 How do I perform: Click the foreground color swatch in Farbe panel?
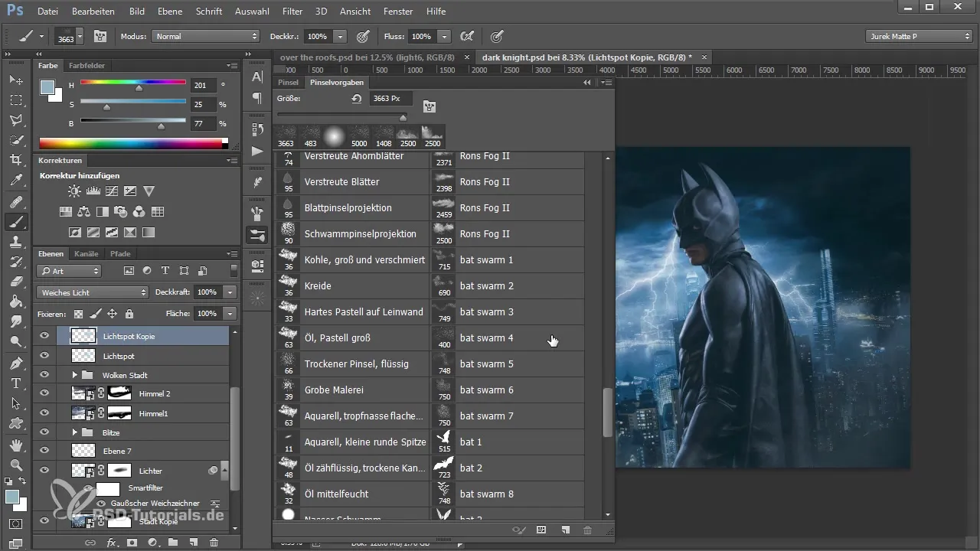coord(47,86)
